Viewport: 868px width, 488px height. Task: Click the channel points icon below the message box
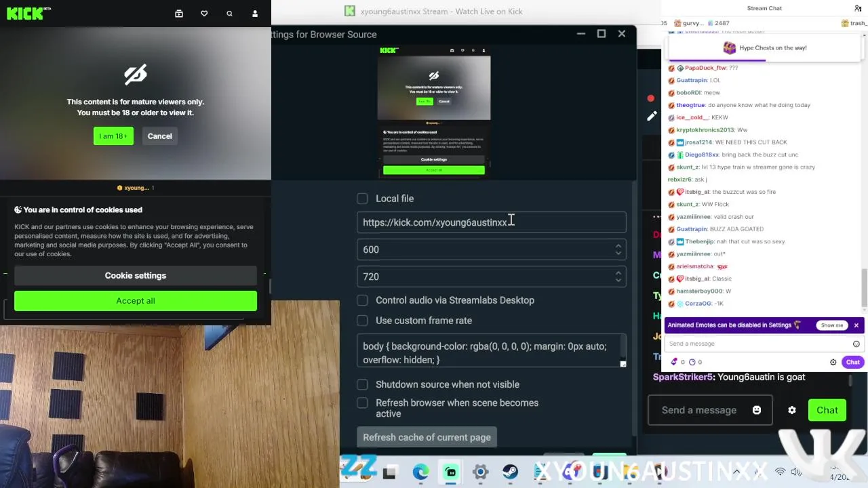[x=674, y=362]
